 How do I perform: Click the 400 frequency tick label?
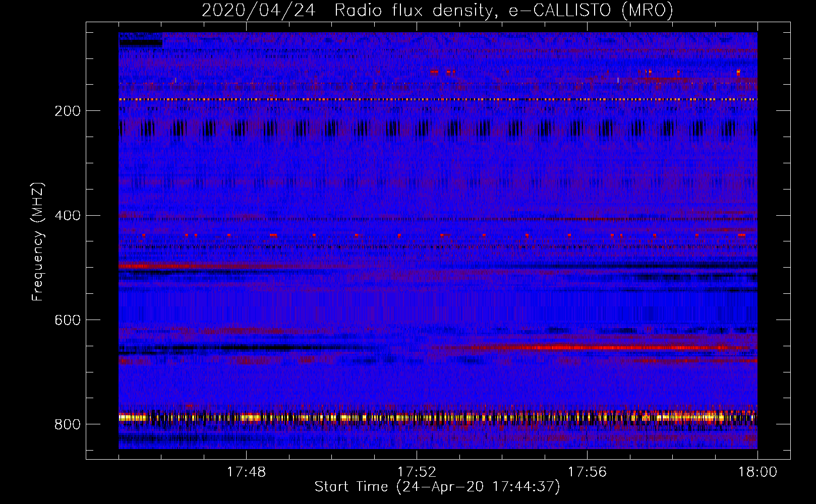click(68, 216)
